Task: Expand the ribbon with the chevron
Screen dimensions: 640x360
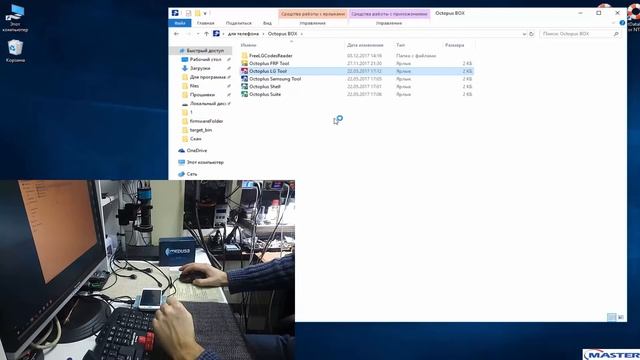Action: (x=613, y=23)
